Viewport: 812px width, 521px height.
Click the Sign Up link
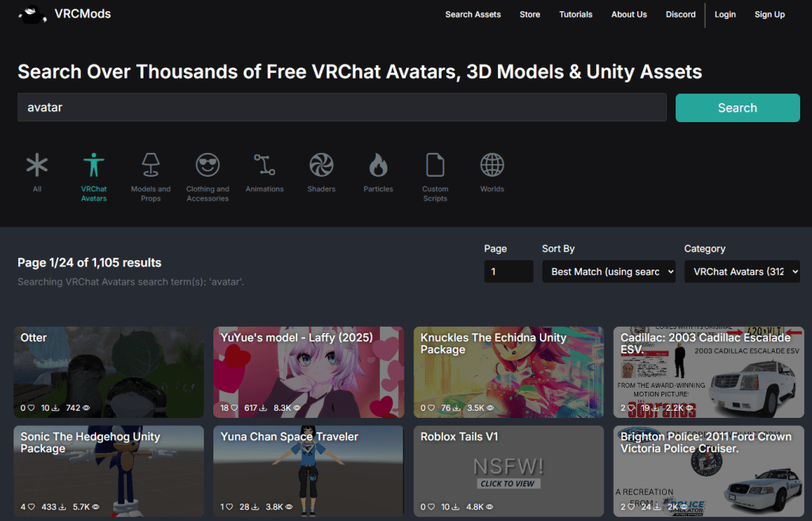[769, 14]
